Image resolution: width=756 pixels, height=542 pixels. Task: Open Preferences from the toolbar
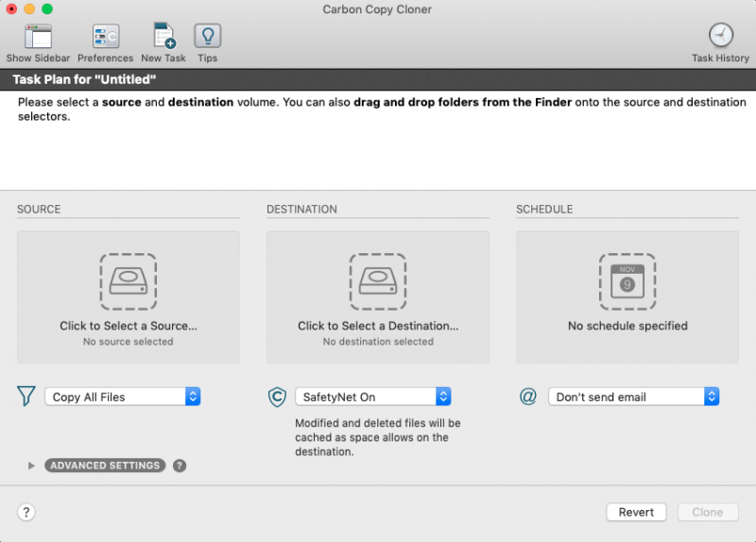[x=106, y=37]
